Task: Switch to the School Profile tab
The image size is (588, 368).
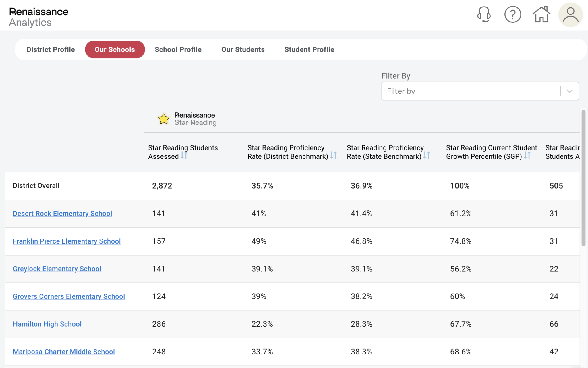Action: pos(178,49)
